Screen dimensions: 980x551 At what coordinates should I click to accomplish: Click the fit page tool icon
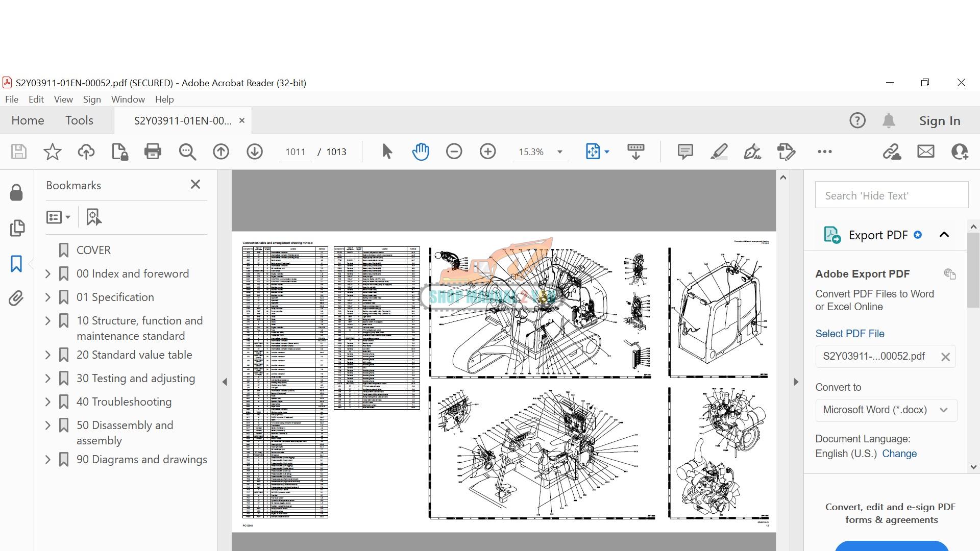[x=593, y=152]
